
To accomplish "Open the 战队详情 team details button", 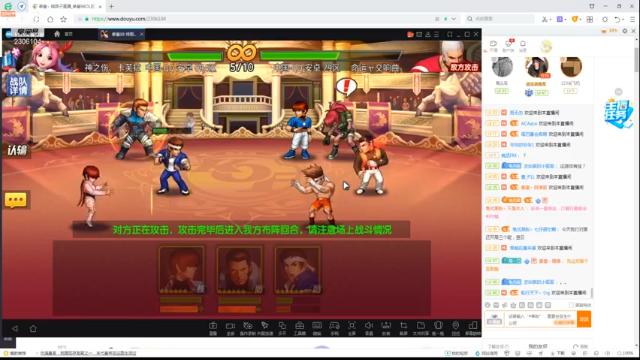I will pos(18,85).
